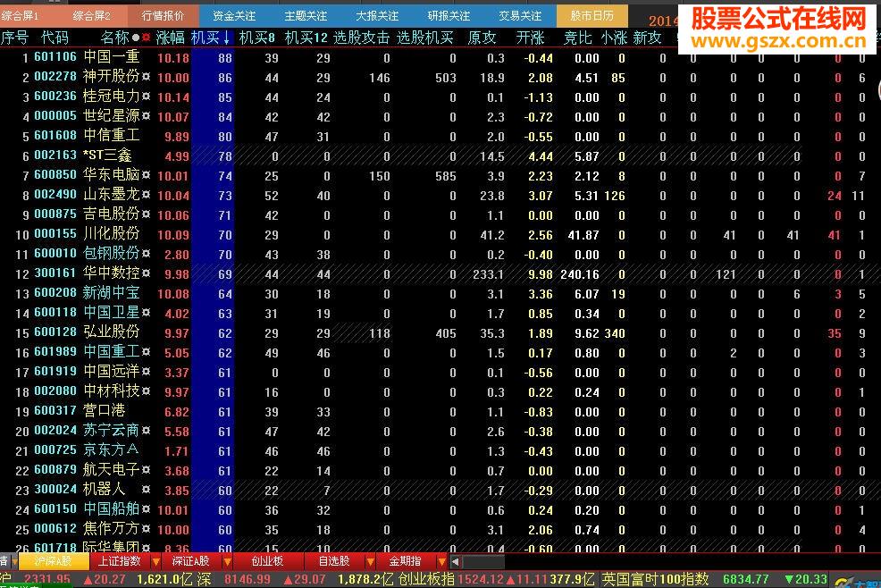The width and height of the screenshot is (881, 588).
Task: Click the marker icon beside 包钢股份
Action: [x=146, y=254]
